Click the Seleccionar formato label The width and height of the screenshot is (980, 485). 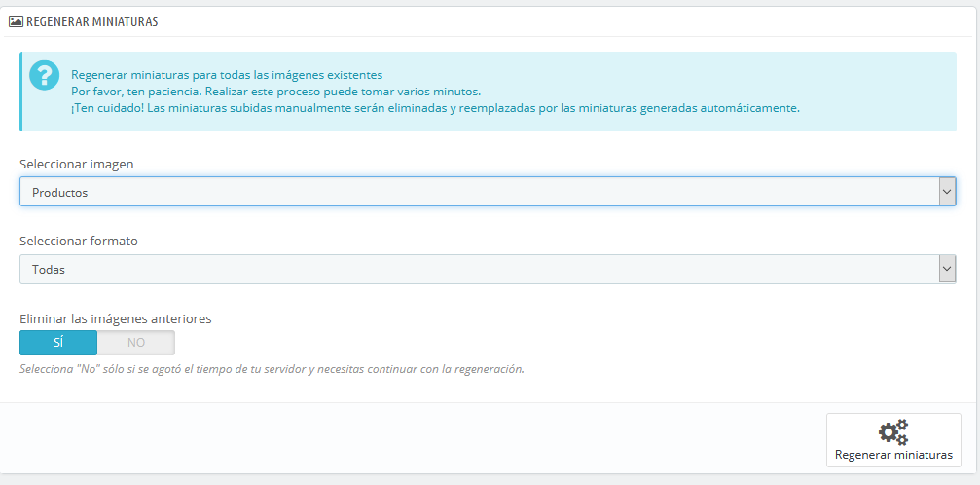click(x=79, y=241)
